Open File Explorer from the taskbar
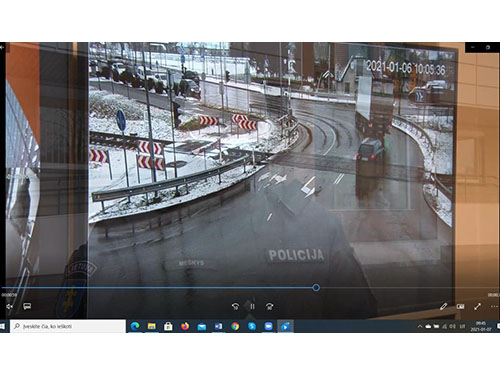Screen dimensions: 500x375 tap(152, 326)
